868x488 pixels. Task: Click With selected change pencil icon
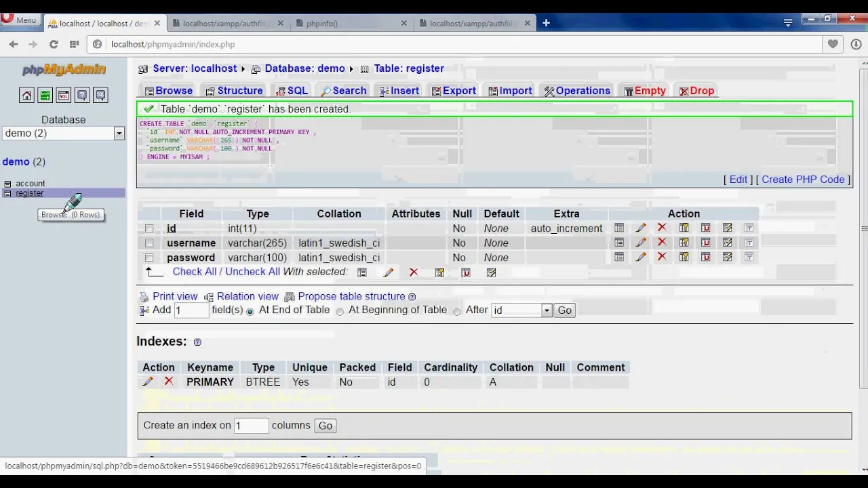(388, 272)
